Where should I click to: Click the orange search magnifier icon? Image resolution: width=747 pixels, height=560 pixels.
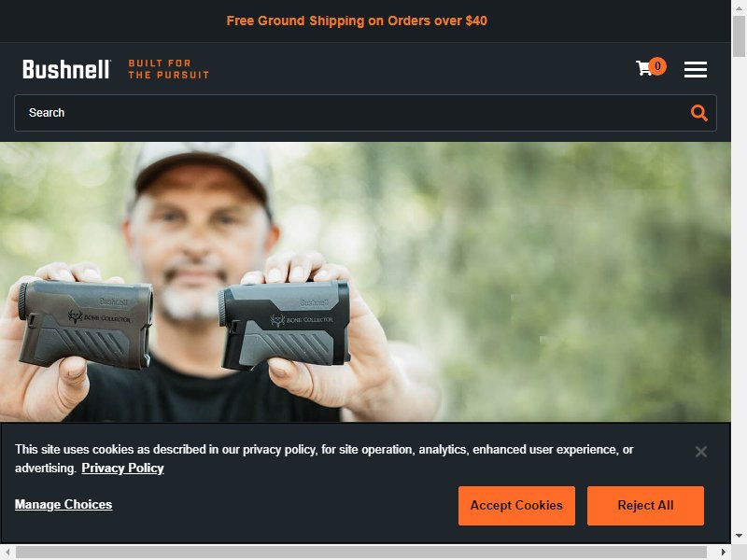tap(698, 113)
